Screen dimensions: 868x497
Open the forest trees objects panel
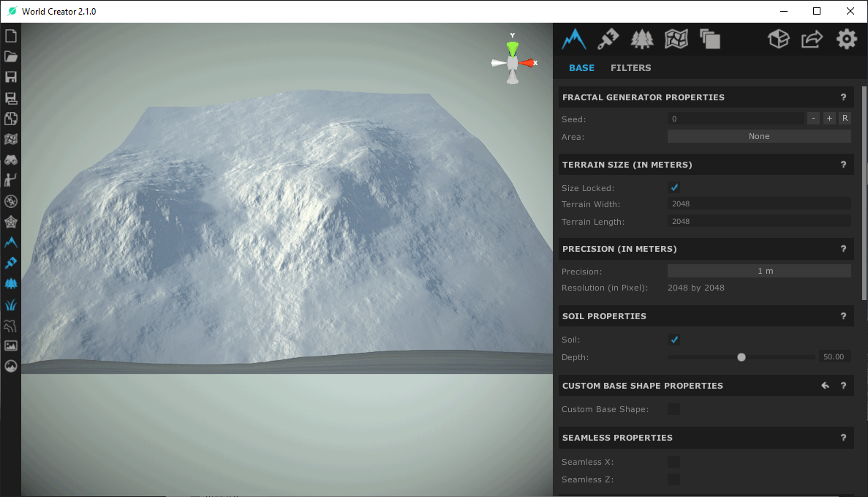tap(641, 39)
